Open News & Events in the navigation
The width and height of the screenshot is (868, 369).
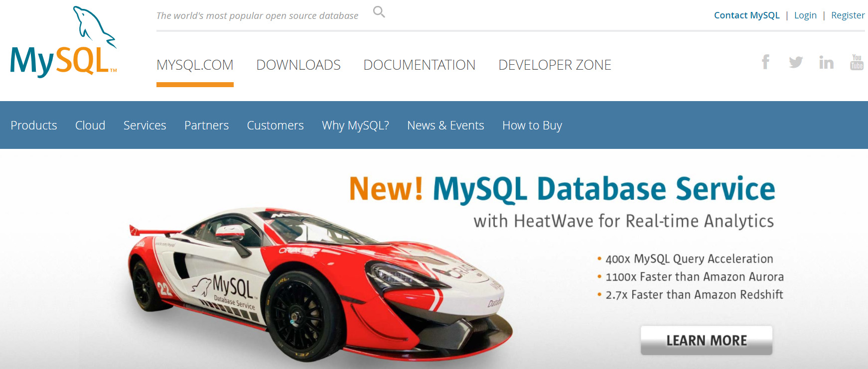pos(445,125)
